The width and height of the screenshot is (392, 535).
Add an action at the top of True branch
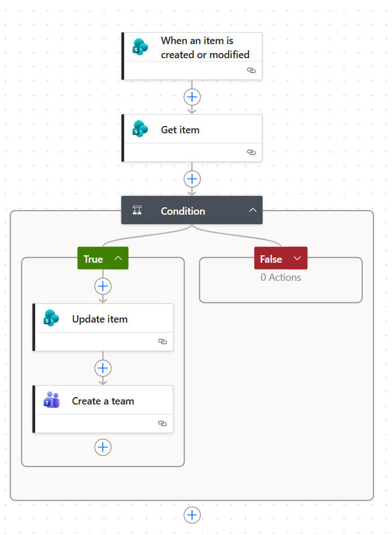point(103,286)
